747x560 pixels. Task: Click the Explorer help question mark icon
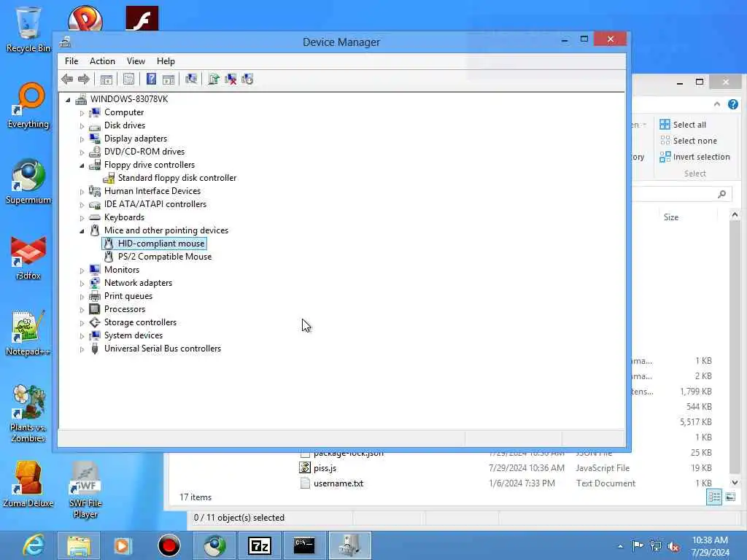point(732,104)
